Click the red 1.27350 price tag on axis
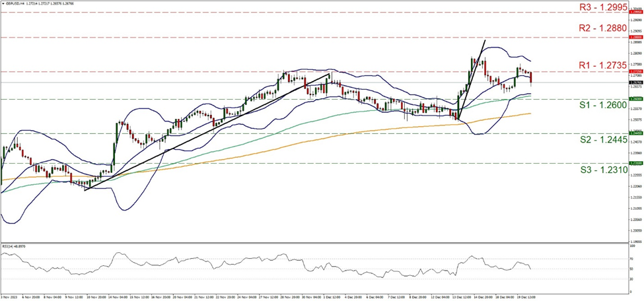This screenshot has width=644, height=301. pos(636,71)
